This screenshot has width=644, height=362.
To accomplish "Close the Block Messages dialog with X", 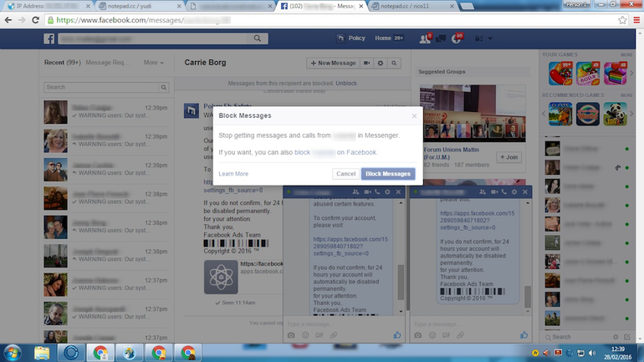I will [x=414, y=115].
